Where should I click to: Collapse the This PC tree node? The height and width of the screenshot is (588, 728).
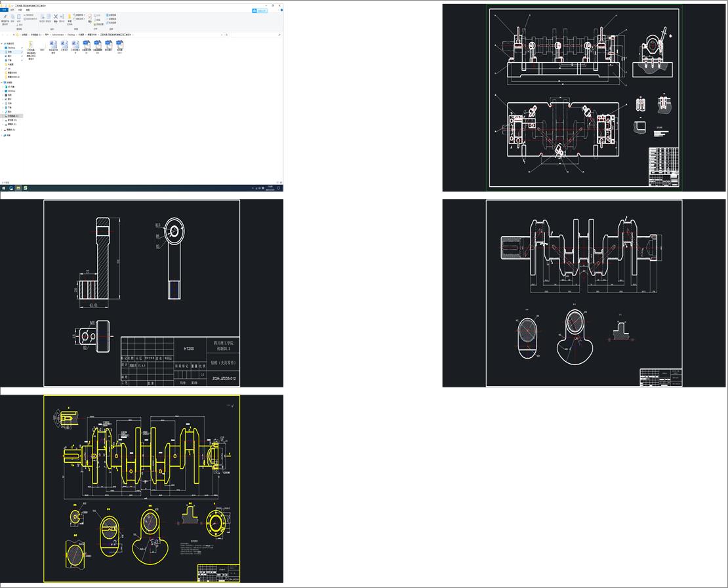pos(2,83)
